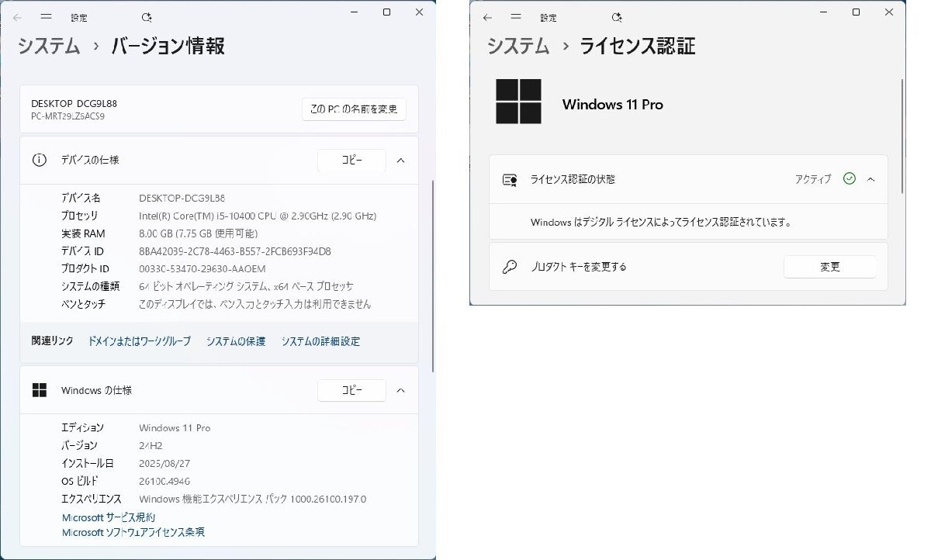Click the green checkmark next to アクティブ
This screenshot has height=560, width=931.
[x=849, y=178]
